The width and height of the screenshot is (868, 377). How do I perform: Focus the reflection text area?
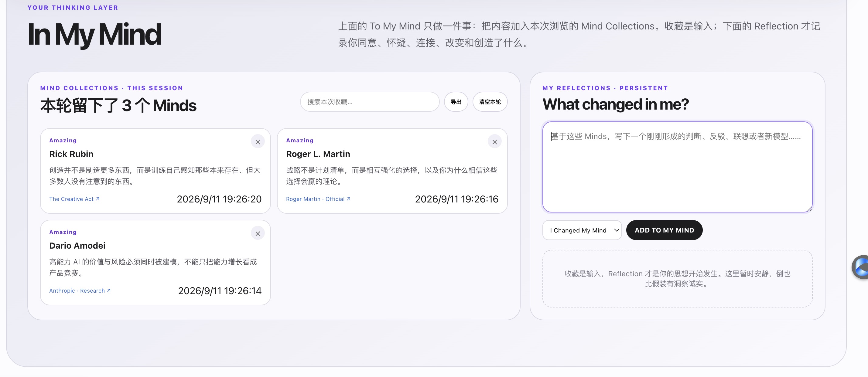point(677,167)
